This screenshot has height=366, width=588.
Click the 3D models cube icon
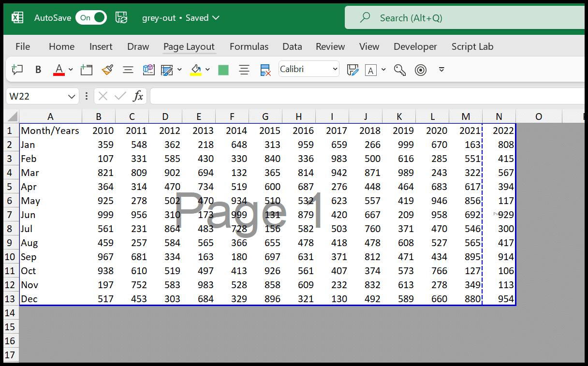pyautogui.click(x=148, y=70)
